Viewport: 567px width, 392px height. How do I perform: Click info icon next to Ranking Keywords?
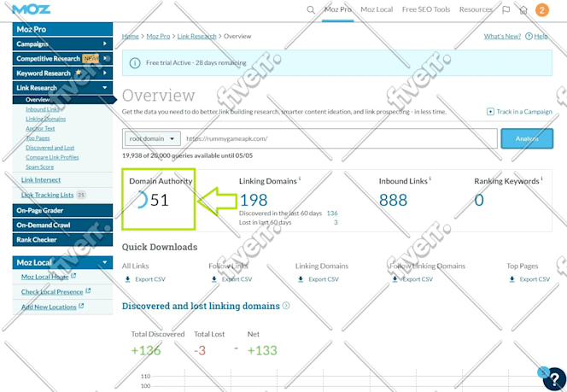click(x=541, y=178)
